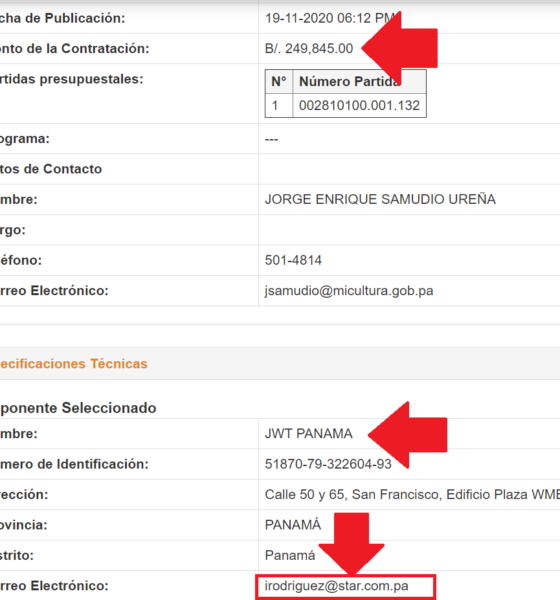This screenshot has width=560, height=600.
Task: Click the Calle 50 y 65 address text
Action: click(412, 494)
